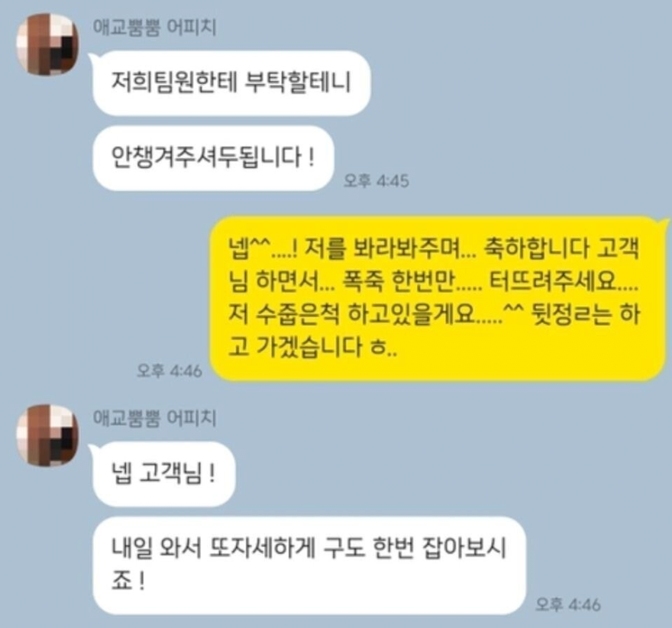Select the message 저희팀원한테 부탁할테니
The width and height of the screenshot is (672, 628).
point(231,83)
